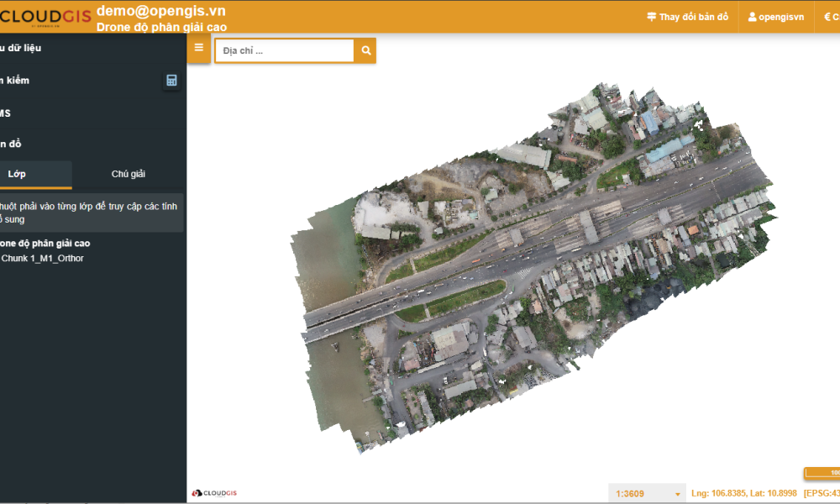This screenshot has height=504, width=840.
Task: Expand the data section in sidebar
Action: point(21,49)
